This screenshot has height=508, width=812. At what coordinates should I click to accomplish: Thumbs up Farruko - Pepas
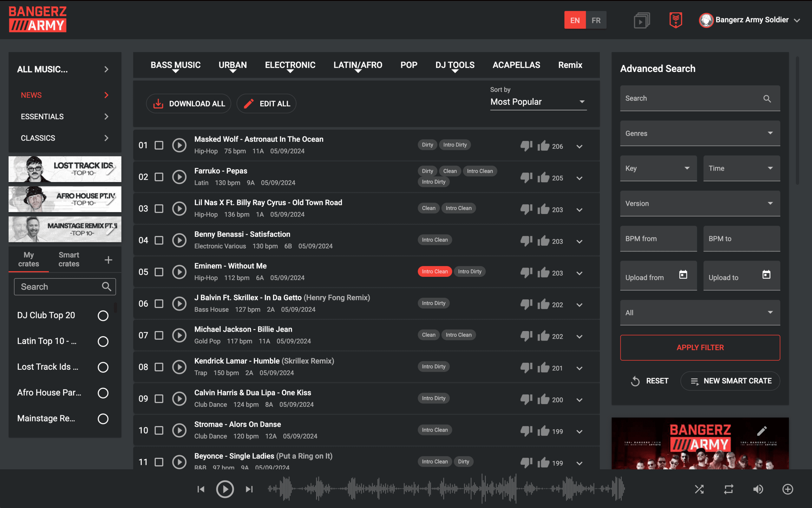click(x=543, y=177)
